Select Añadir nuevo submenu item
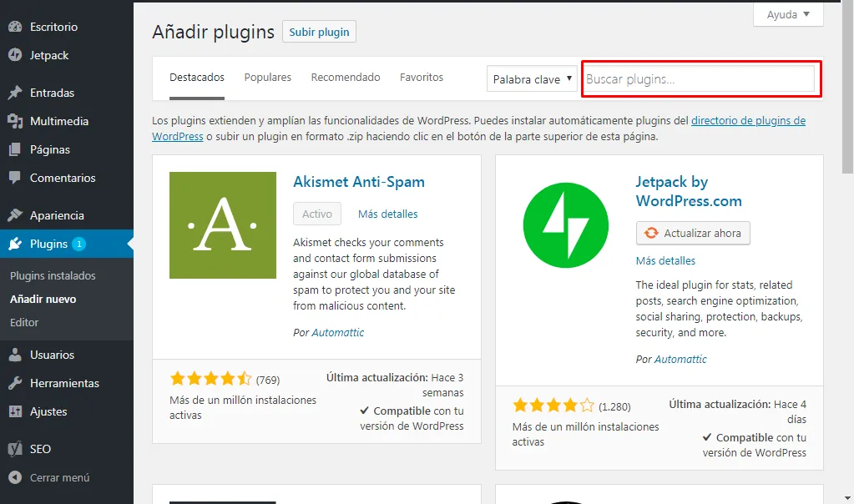 (43, 299)
